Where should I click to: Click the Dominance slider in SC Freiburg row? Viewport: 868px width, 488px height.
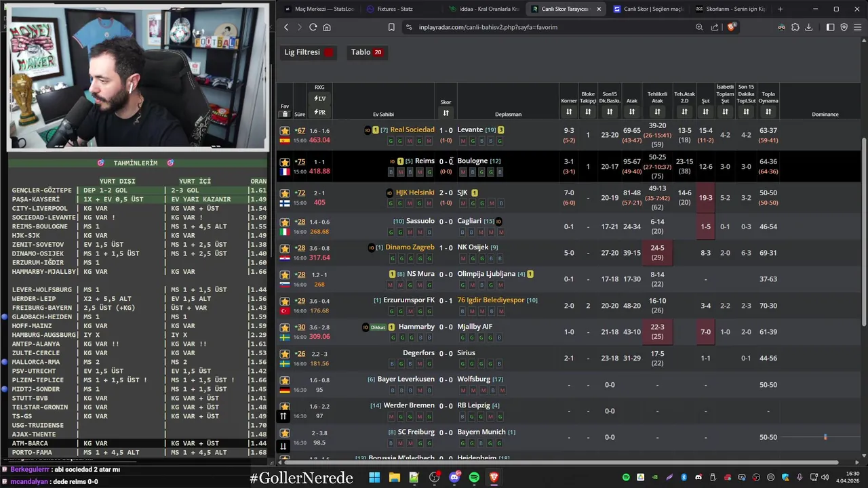pos(825,437)
